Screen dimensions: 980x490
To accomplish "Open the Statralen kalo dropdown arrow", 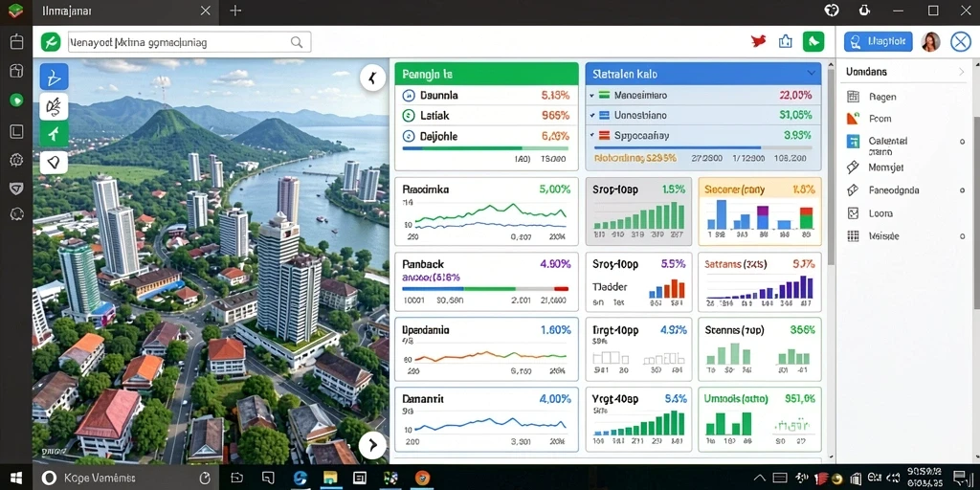I will [812, 74].
